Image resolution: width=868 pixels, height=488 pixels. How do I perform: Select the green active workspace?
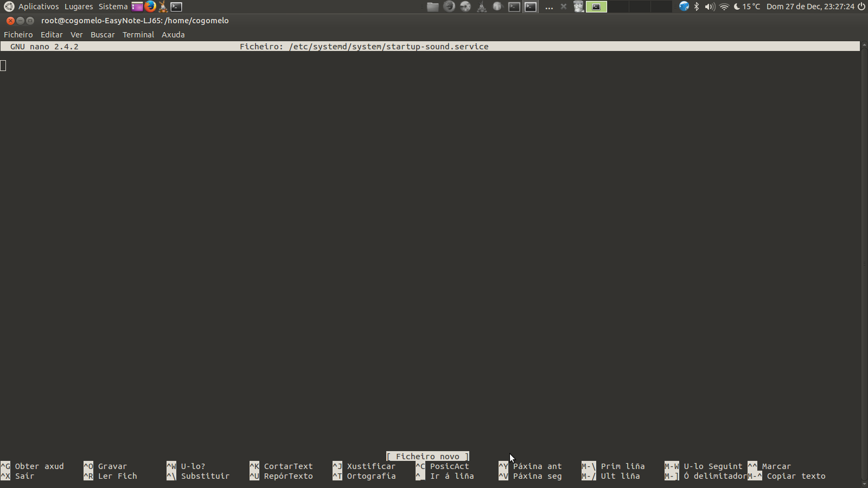596,7
